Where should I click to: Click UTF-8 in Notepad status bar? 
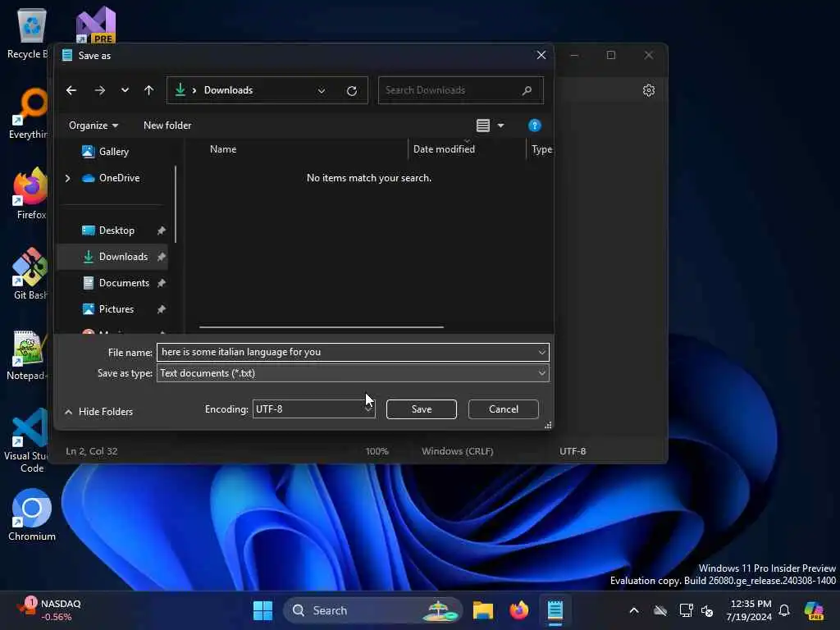[x=573, y=451]
